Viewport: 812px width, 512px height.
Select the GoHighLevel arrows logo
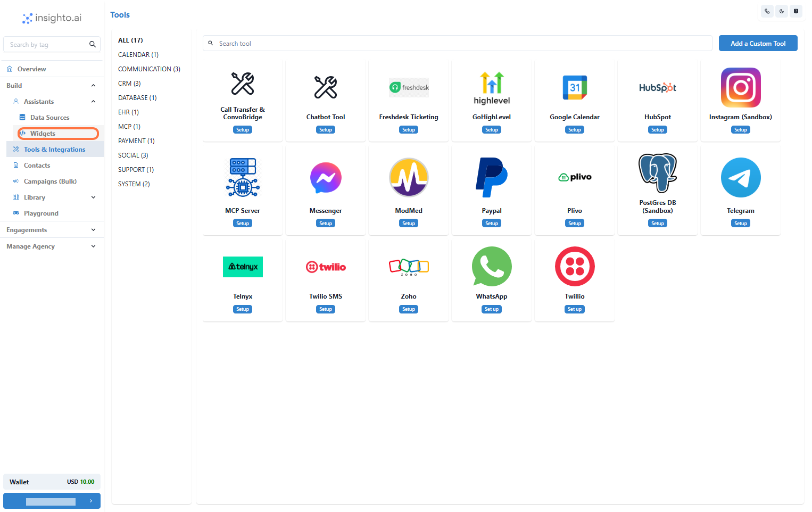point(492,88)
